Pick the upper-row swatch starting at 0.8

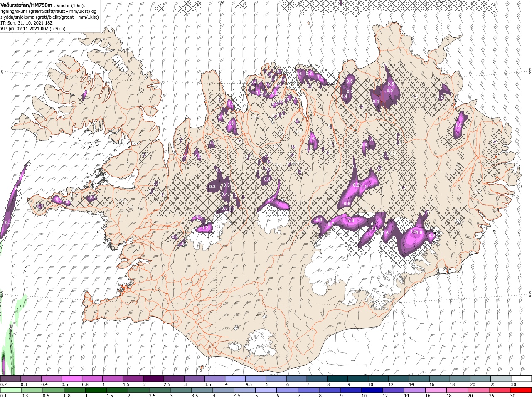point(92,379)
